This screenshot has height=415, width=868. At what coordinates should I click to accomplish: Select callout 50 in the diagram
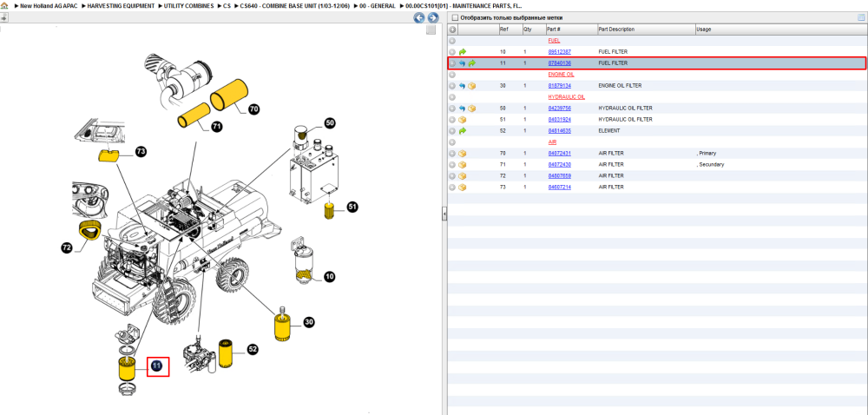(330, 123)
